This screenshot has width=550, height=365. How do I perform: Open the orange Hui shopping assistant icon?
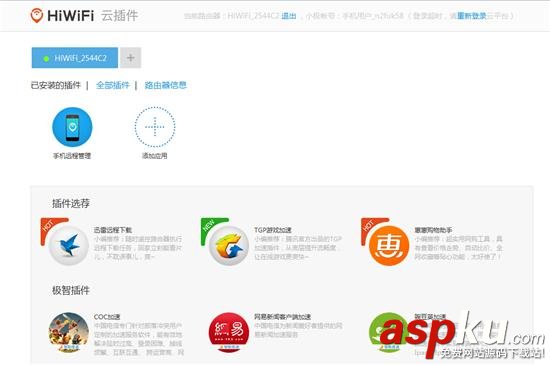coord(389,245)
